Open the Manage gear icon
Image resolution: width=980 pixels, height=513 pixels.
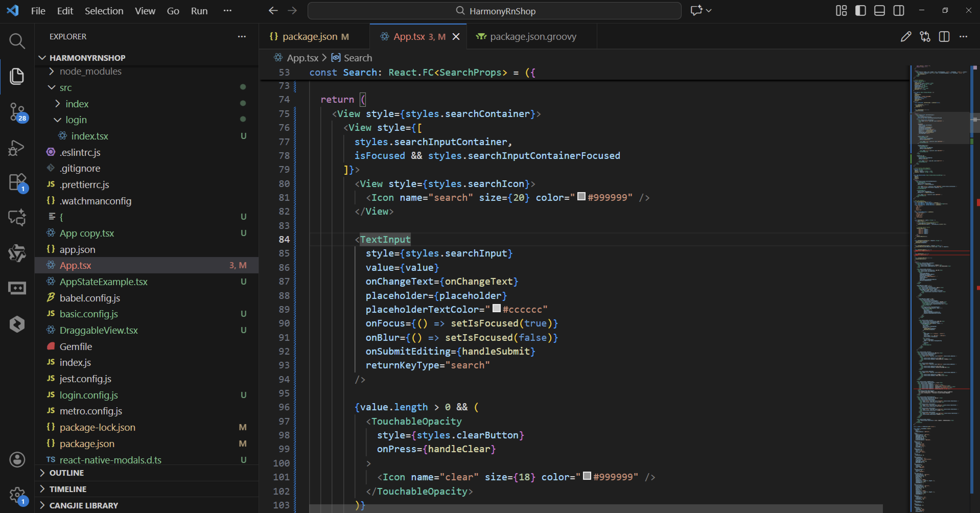[x=17, y=495]
